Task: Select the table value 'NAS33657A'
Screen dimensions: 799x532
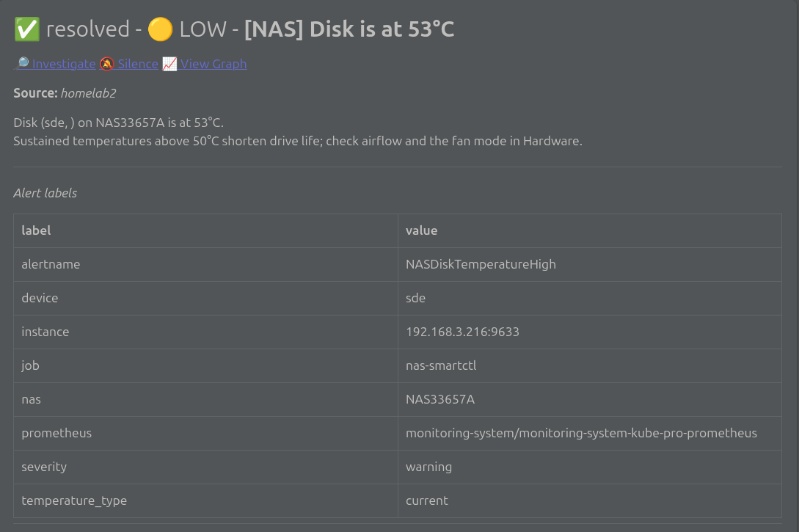Action: [440, 399]
